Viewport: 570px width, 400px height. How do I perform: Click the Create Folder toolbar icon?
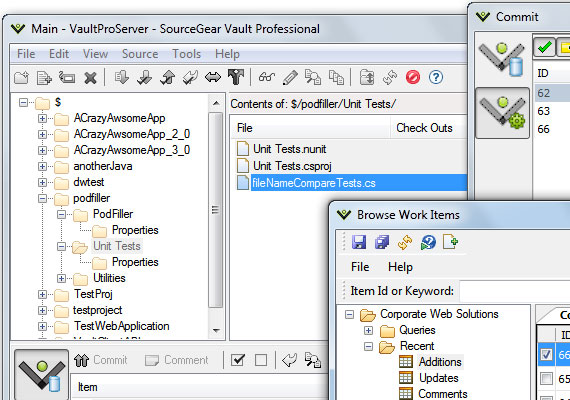[x=21, y=77]
